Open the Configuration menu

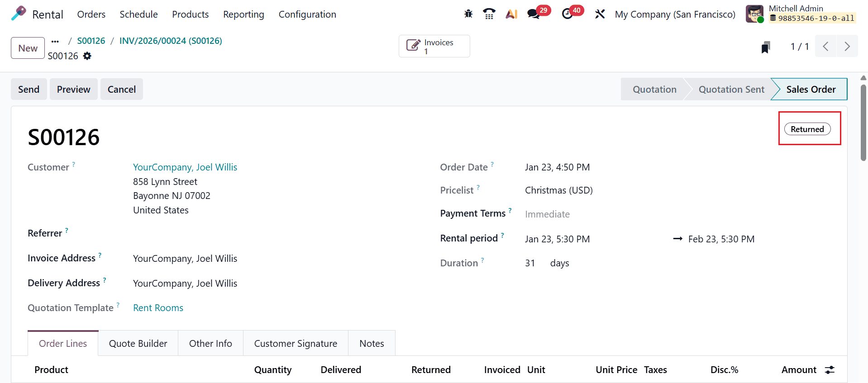[307, 14]
